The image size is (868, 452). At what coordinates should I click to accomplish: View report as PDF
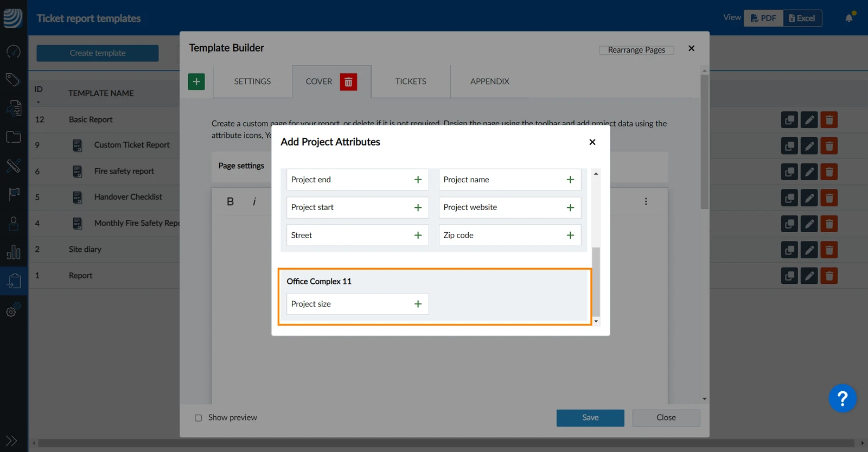click(763, 18)
